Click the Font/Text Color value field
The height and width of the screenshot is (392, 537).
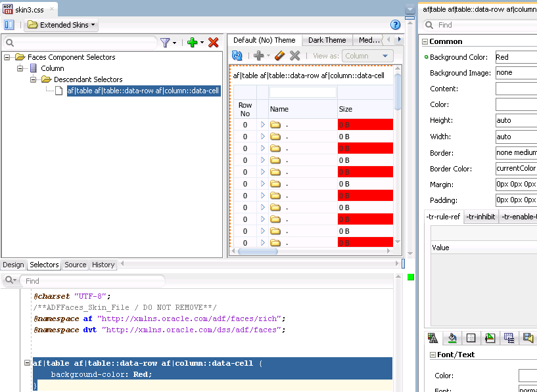coord(528,376)
